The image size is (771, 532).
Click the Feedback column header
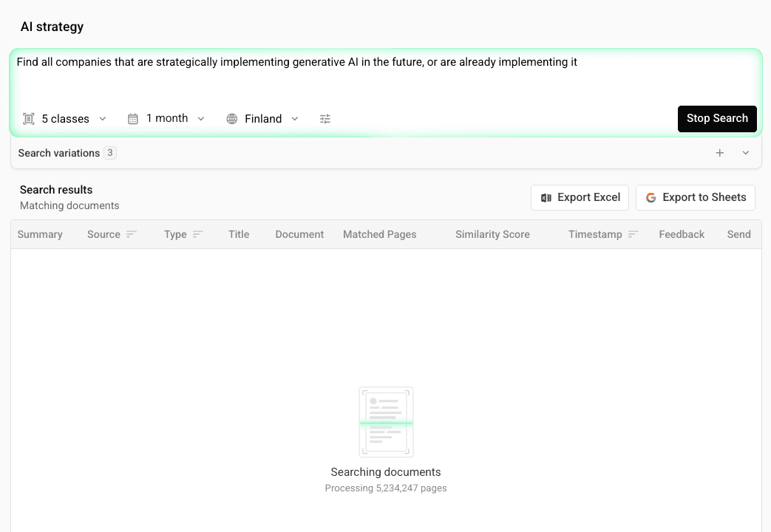coord(682,234)
